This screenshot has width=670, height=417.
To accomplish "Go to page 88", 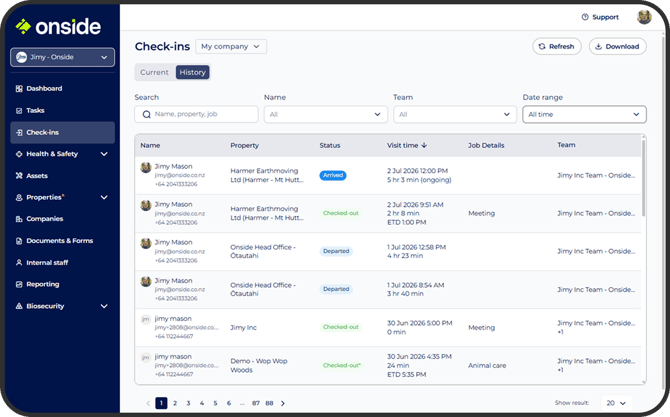I will point(269,403).
